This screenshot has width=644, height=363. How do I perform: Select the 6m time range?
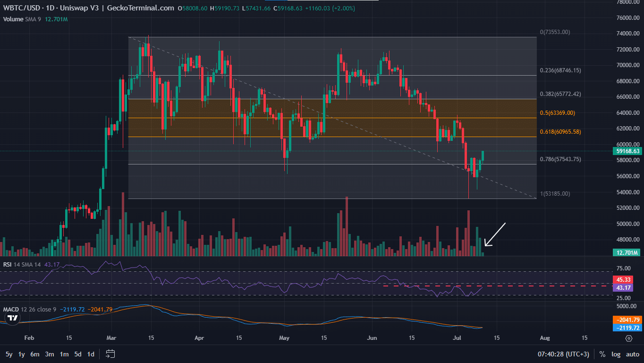[x=35, y=354]
